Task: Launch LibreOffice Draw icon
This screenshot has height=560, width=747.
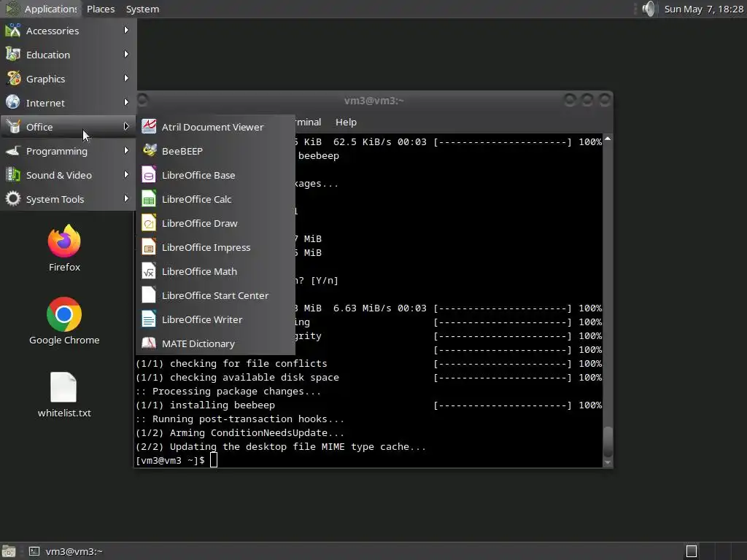Action: coord(149,223)
